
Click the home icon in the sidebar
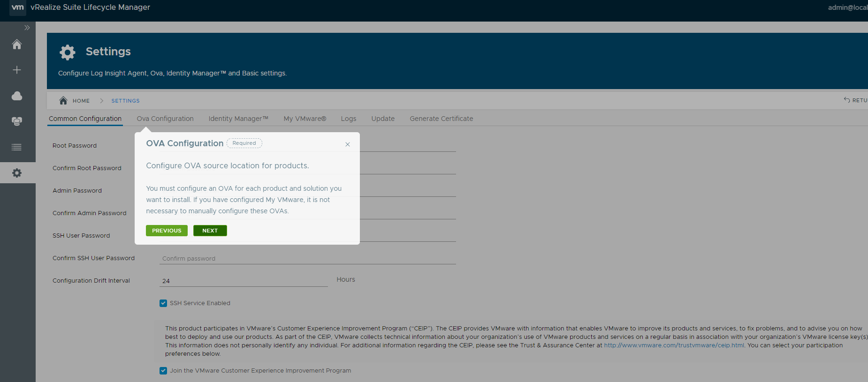(x=17, y=45)
